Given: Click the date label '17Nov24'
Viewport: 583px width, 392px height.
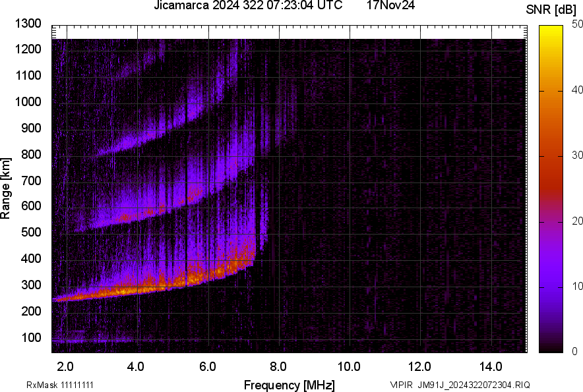Looking at the screenshot, I should pos(390,5).
